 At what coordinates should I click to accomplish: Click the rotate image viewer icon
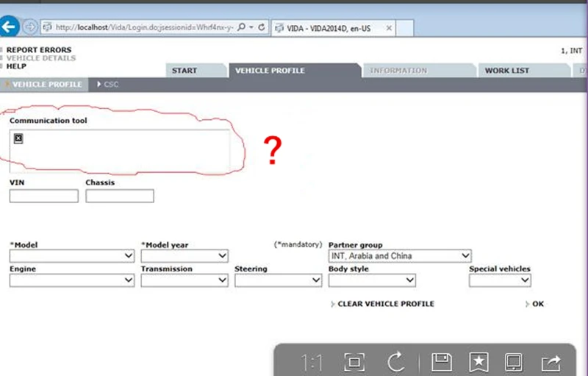pyautogui.click(x=396, y=362)
